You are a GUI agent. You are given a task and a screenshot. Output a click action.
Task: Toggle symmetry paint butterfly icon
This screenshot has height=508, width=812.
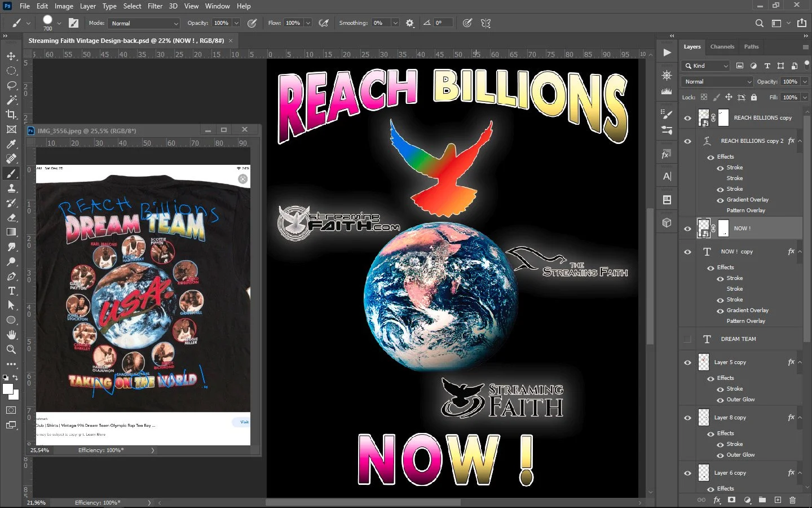point(486,23)
